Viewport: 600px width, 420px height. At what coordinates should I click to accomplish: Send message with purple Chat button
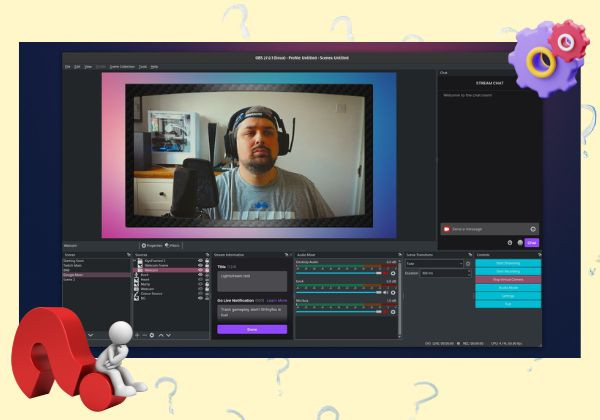pyautogui.click(x=532, y=243)
